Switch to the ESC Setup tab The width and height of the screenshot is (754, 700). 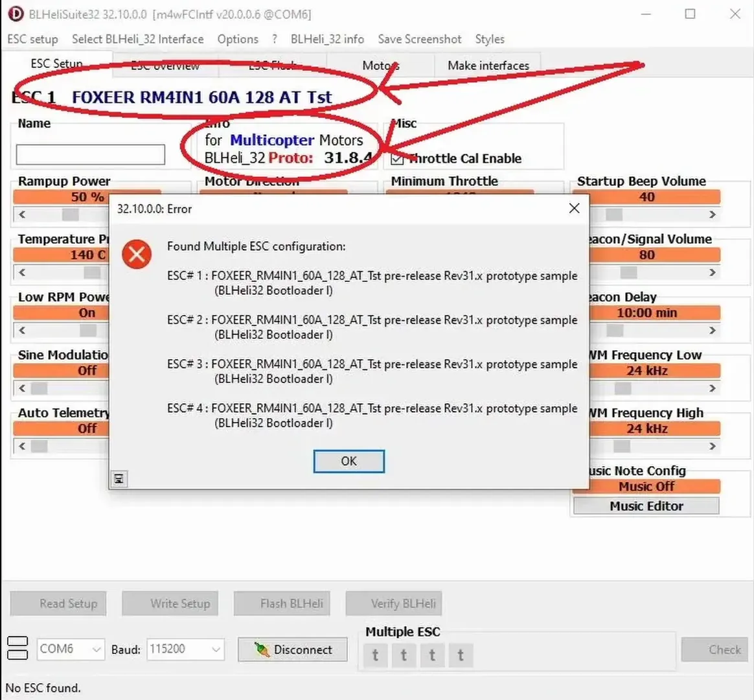click(x=57, y=64)
